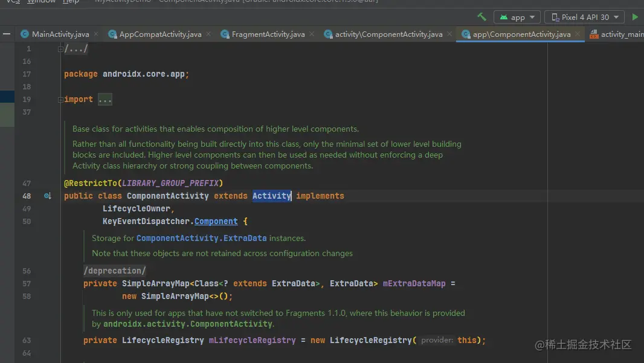Click the highlighted Activity class name
This screenshot has width=644, height=363.
point(271,196)
